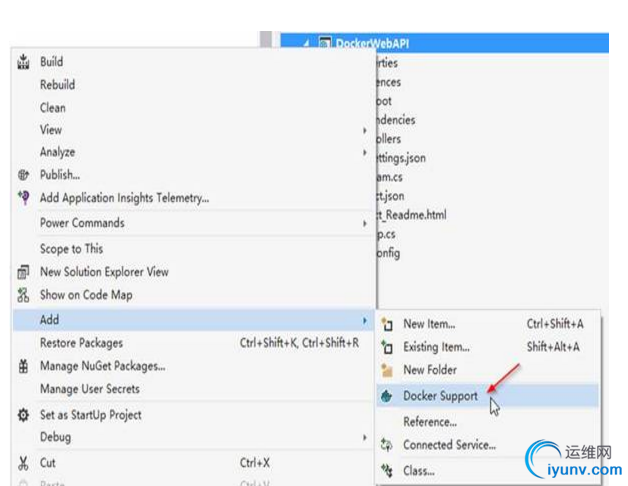
Task: Select New Folder in Add submenu
Action: (x=488, y=370)
